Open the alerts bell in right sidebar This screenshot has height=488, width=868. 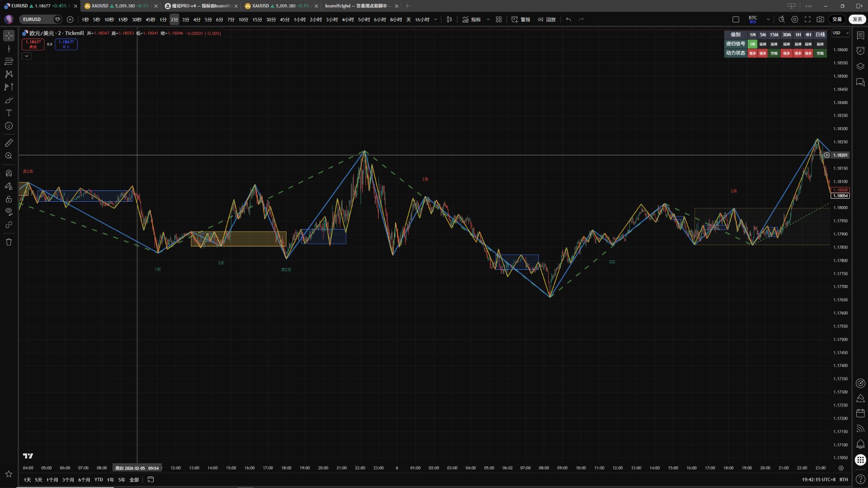(x=860, y=444)
